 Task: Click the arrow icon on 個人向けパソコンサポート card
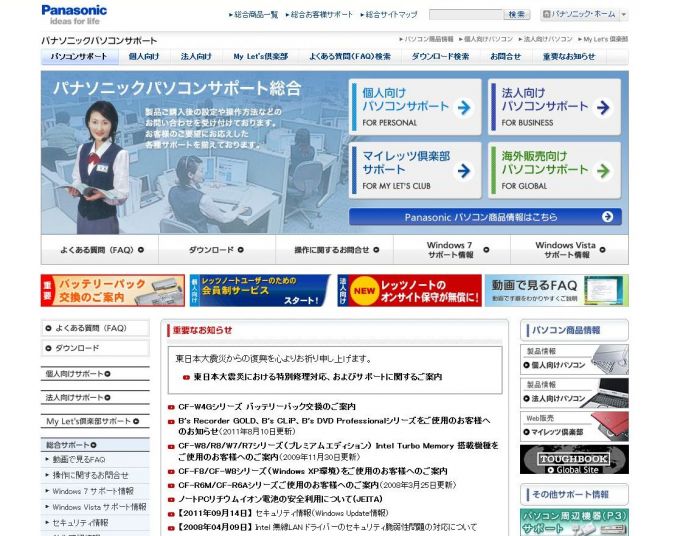(464, 107)
